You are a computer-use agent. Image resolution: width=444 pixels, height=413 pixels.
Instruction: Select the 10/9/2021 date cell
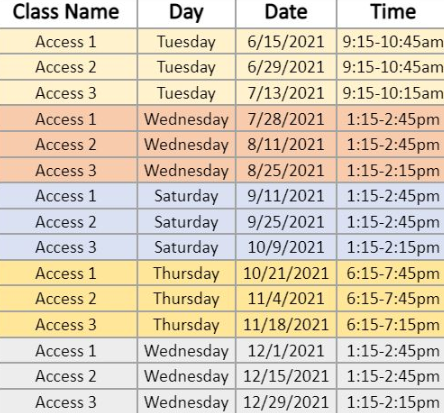(x=286, y=247)
